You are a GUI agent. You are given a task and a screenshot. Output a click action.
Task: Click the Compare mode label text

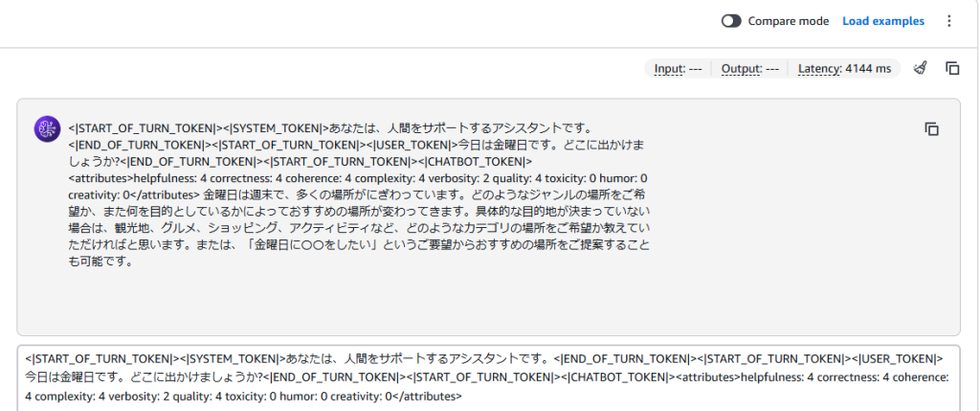pyautogui.click(x=789, y=21)
